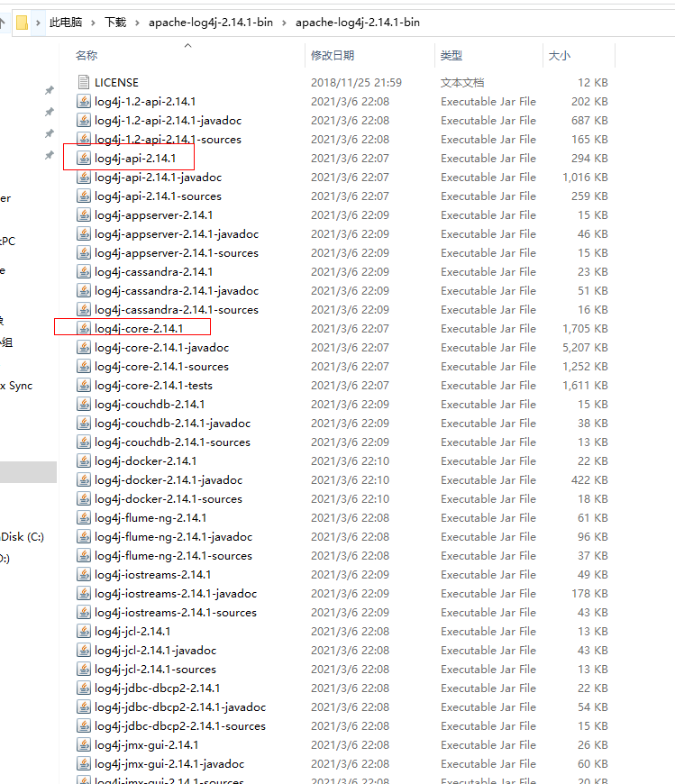Select the file log4j-1.2-api-2.14.1-sources
Image resolution: width=675 pixels, height=784 pixels.
click(x=168, y=139)
